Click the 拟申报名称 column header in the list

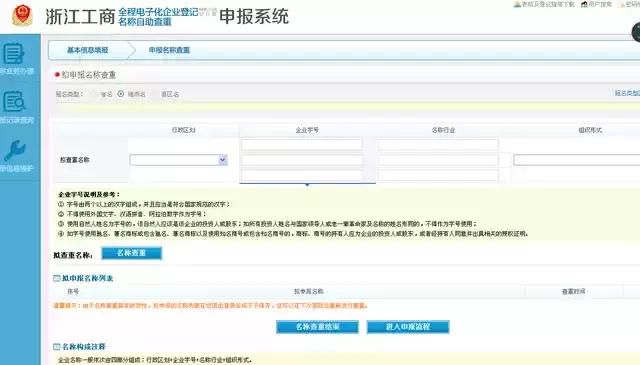click(x=309, y=292)
